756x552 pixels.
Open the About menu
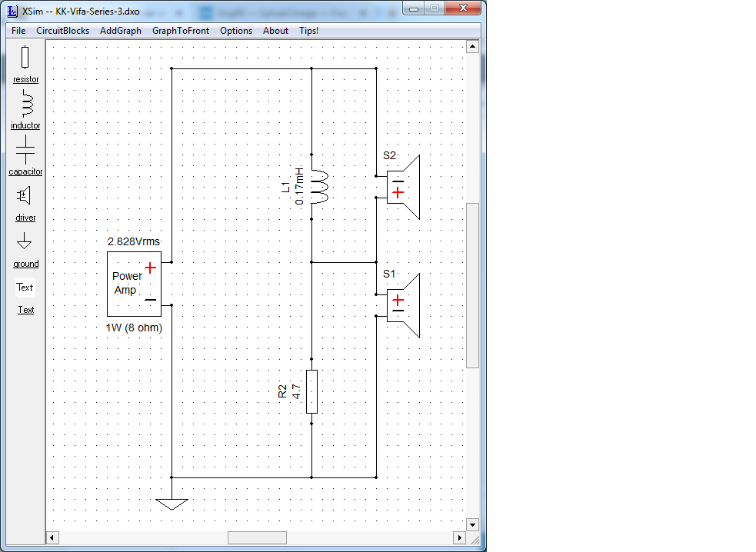tap(276, 31)
